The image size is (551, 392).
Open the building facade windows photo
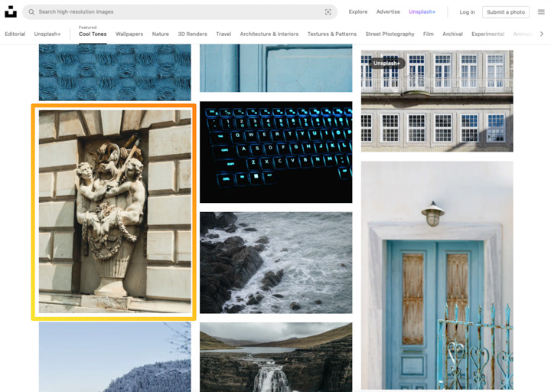tap(437, 101)
